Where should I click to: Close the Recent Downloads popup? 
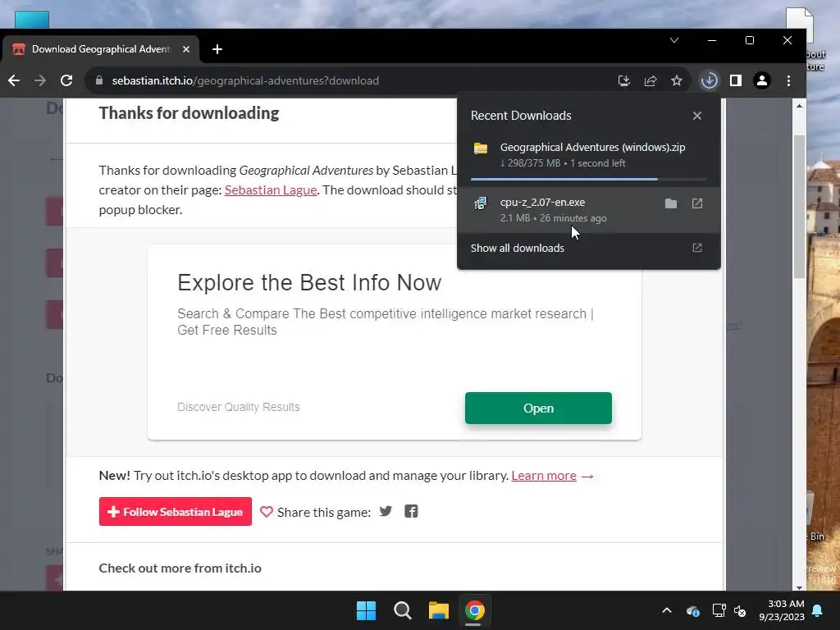(697, 116)
